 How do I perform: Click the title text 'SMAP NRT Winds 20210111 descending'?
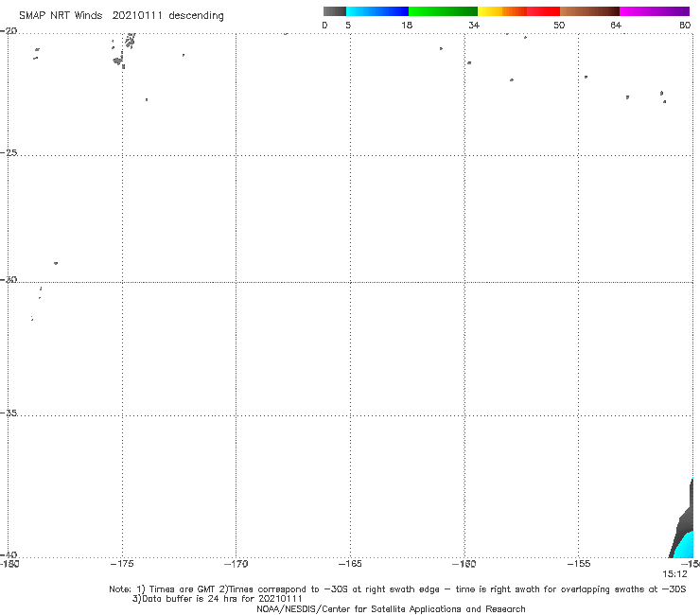point(121,16)
